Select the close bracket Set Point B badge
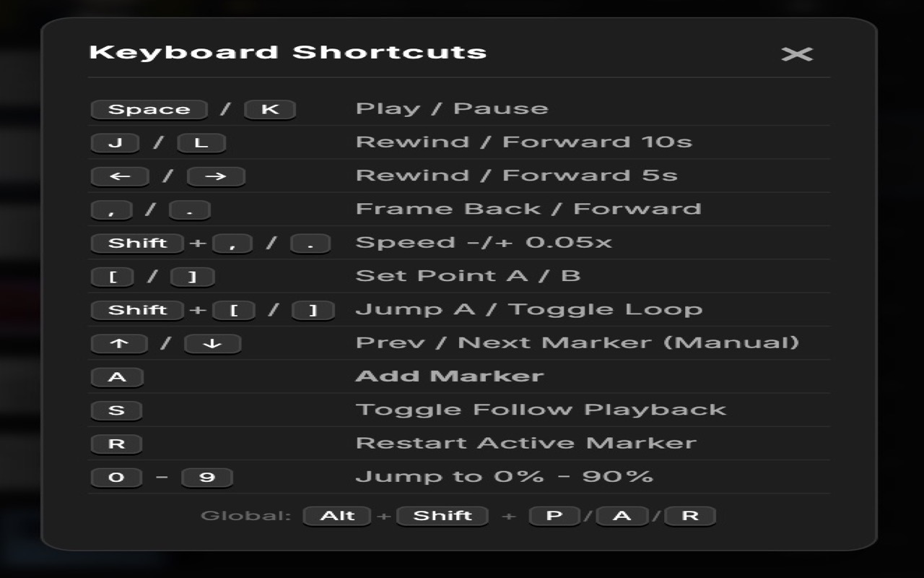 [x=191, y=276]
